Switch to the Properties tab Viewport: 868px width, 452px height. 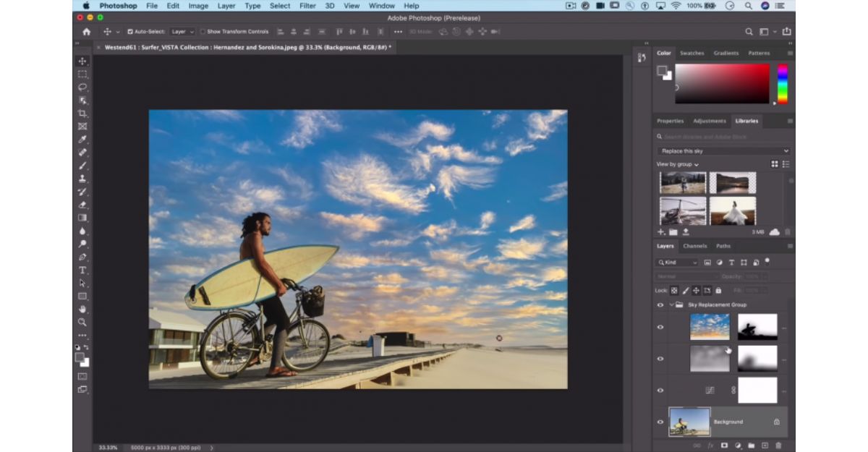[670, 121]
